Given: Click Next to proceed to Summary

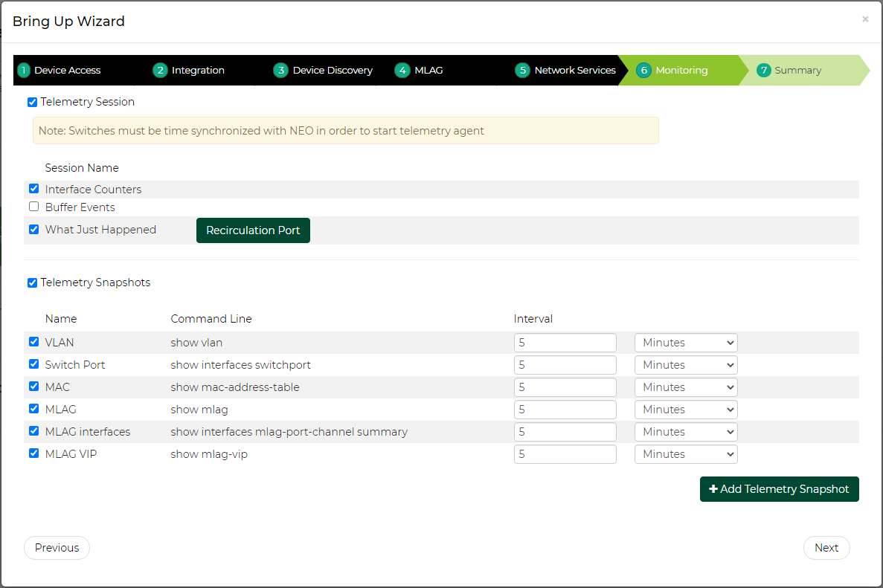Looking at the screenshot, I should pyautogui.click(x=826, y=548).
